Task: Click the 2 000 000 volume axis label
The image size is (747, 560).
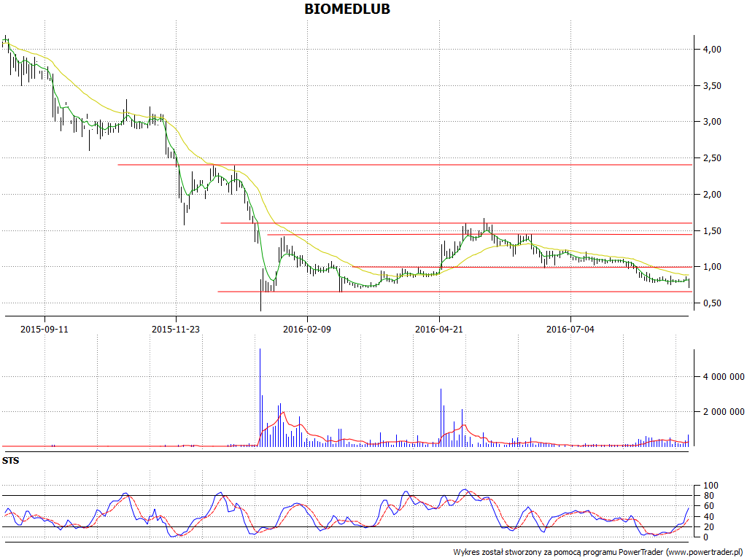Action: (723, 411)
